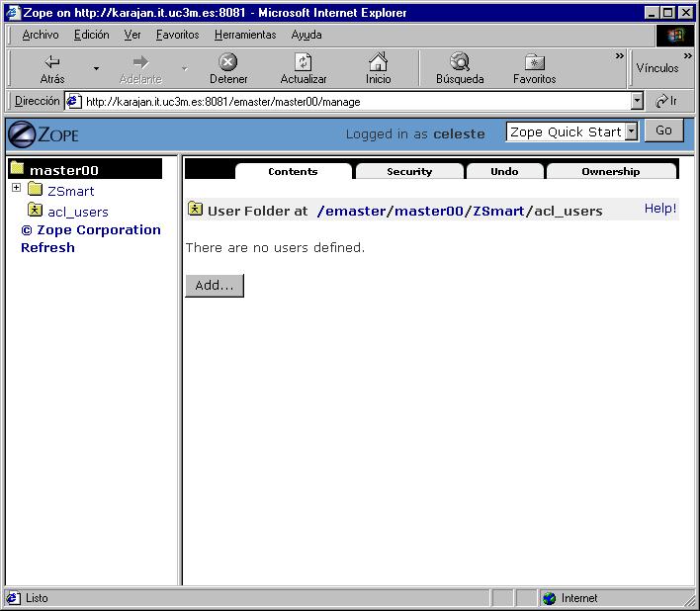Click the Refresh link in sidebar
Screen dimensions: 700x611
point(47,248)
